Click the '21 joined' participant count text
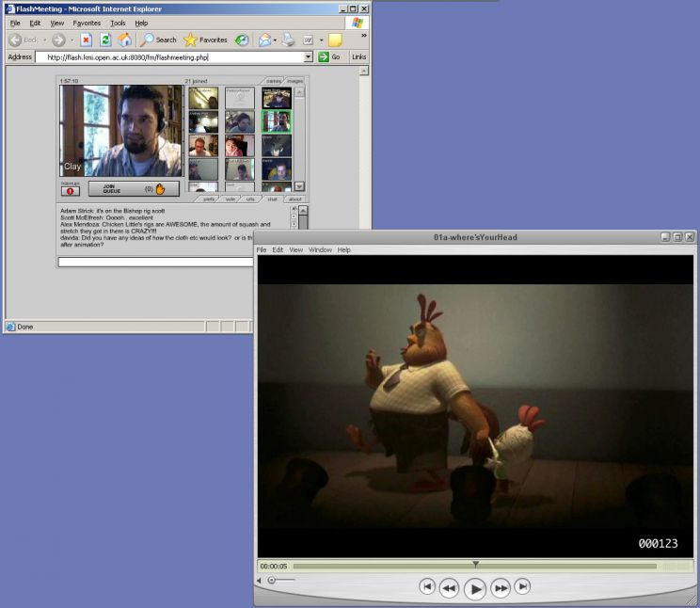The image size is (700, 608). point(196,81)
